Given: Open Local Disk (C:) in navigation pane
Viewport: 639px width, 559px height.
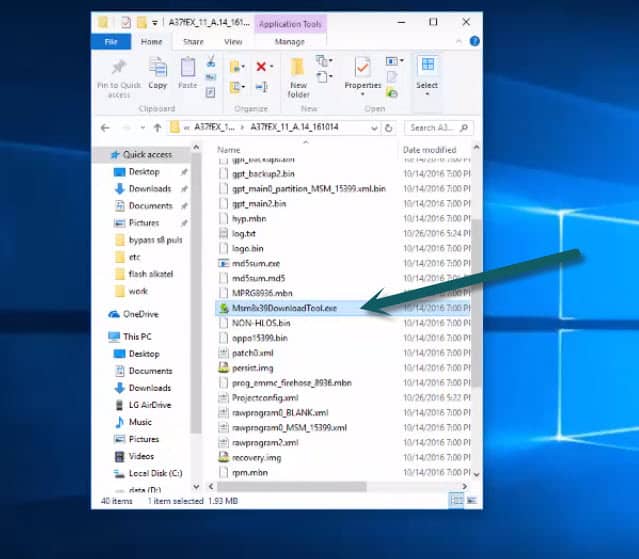Looking at the screenshot, I should pos(155,473).
